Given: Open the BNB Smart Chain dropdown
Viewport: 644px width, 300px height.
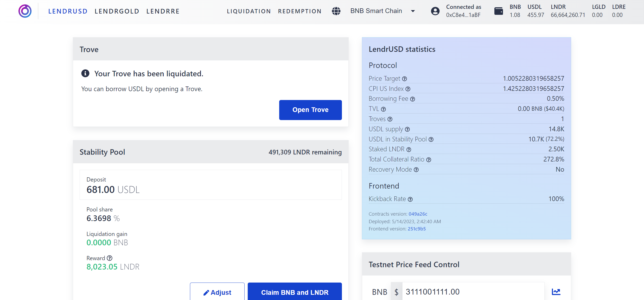Looking at the screenshot, I should (x=376, y=11).
